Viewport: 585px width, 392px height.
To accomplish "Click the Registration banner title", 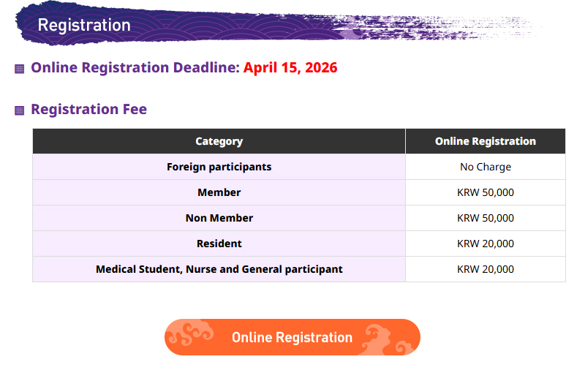I will point(84,25).
